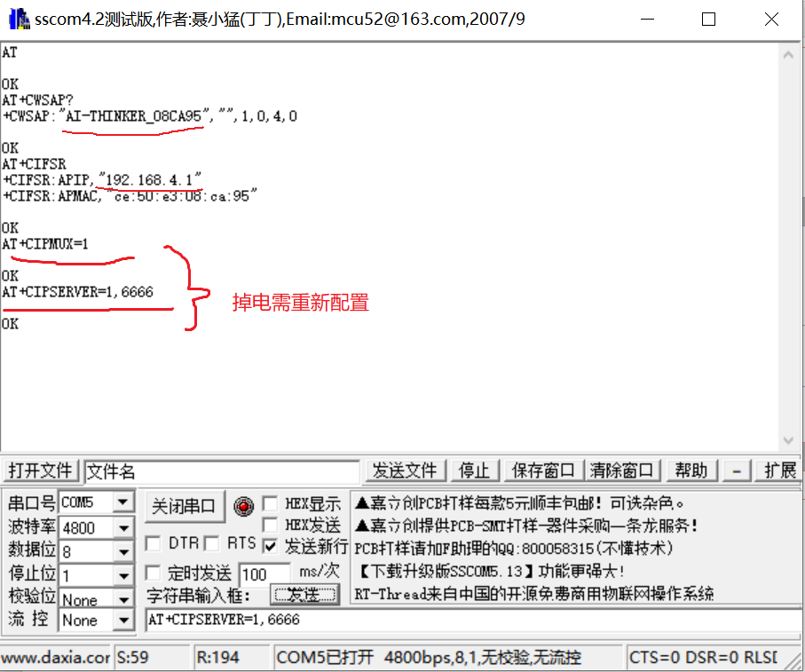
Task: Toggle the DTR checkbox
Action: pos(154,543)
